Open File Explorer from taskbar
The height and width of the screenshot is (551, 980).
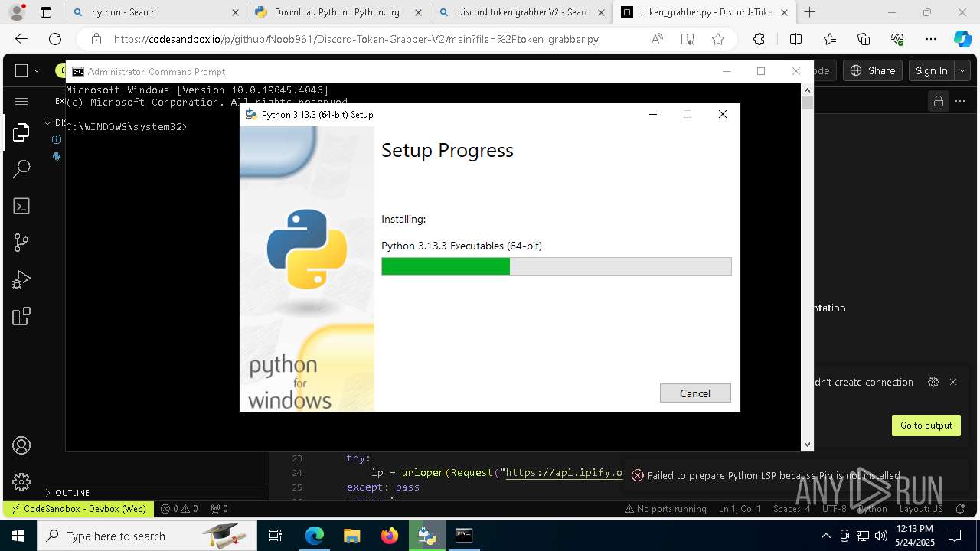[352, 536]
